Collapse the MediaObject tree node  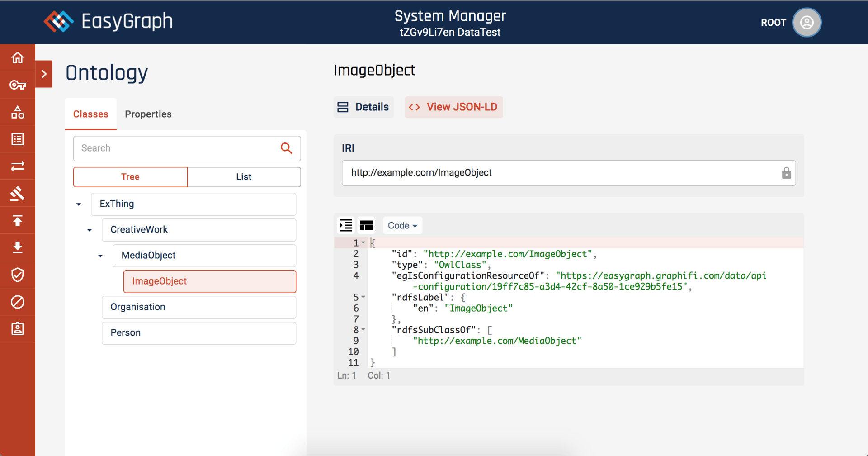coord(100,256)
